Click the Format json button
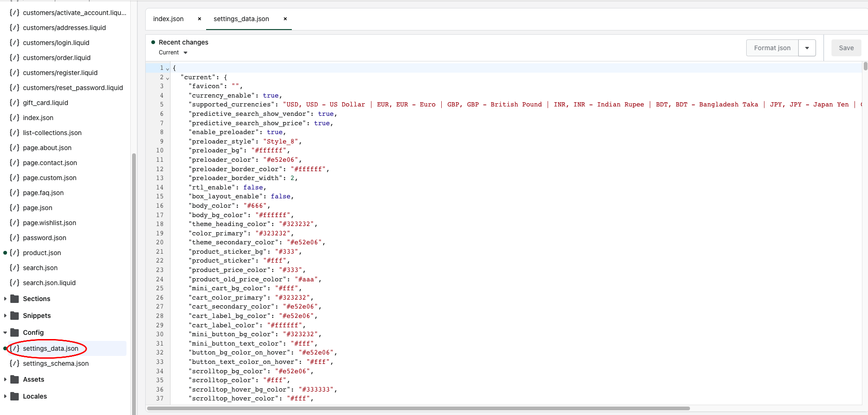 tap(772, 48)
